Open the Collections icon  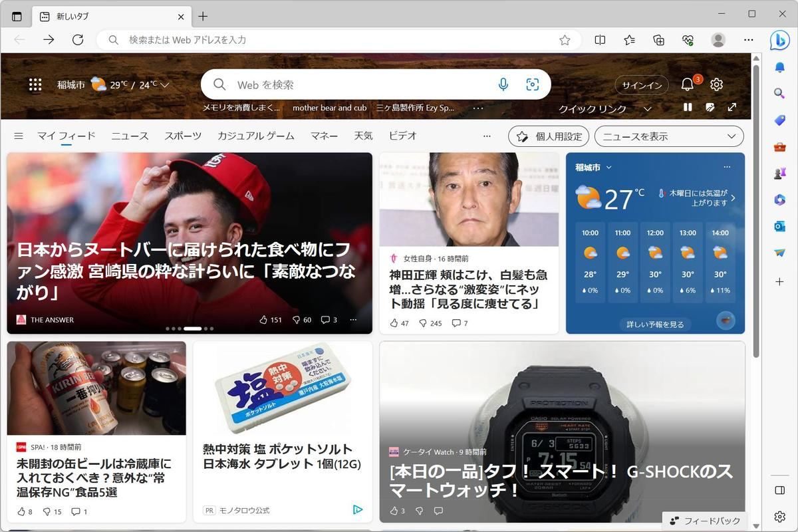point(658,40)
